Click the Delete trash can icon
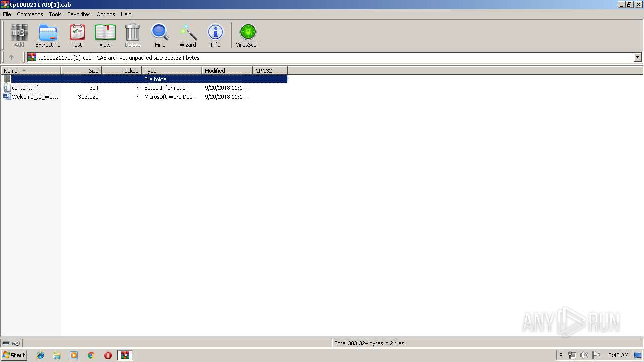The width and height of the screenshot is (644, 362). point(133,36)
